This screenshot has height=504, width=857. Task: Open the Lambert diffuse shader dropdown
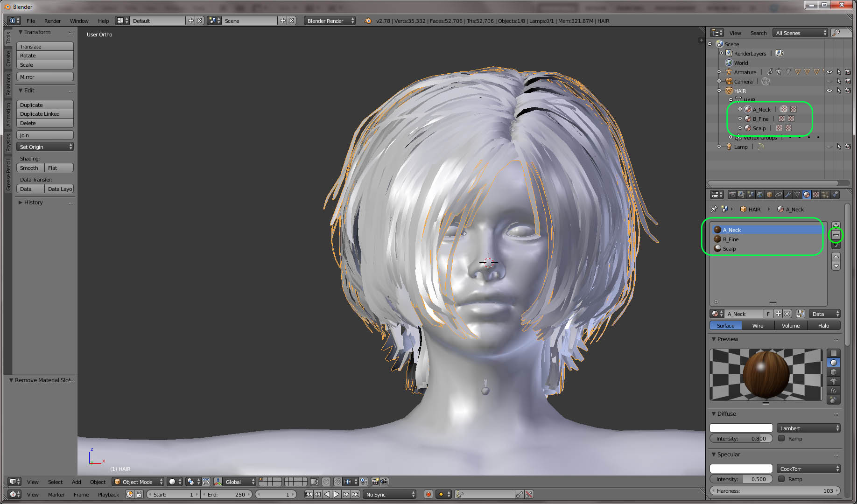coord(808,428)
